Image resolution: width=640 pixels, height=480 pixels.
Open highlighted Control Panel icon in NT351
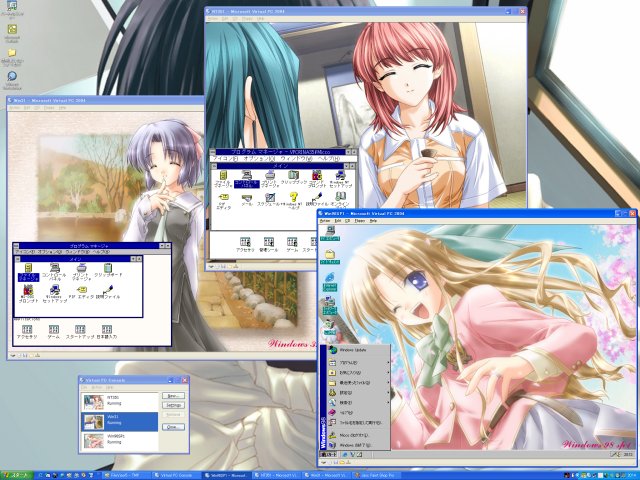pyautogui.click(x=247, y=180)
